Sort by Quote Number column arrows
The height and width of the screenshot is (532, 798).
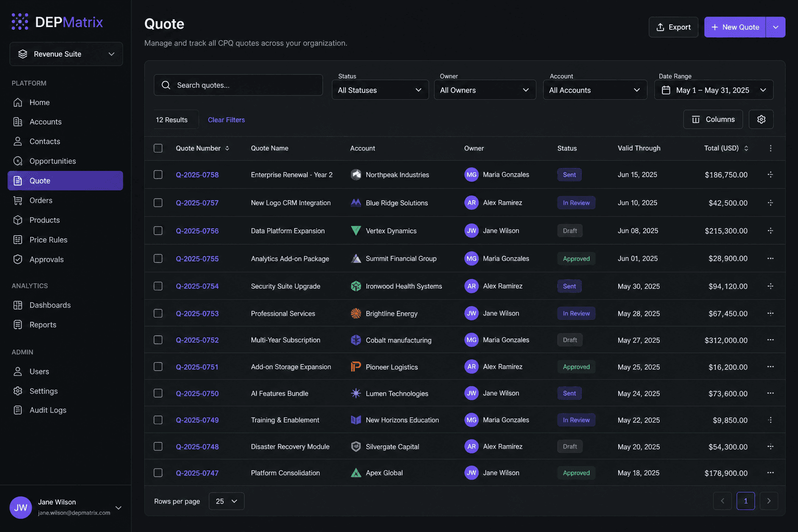tap(227, 148)
